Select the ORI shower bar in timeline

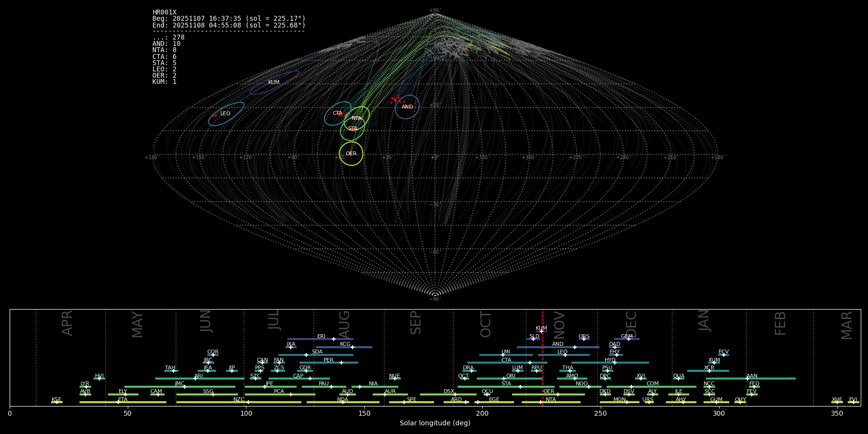point(510,379)
